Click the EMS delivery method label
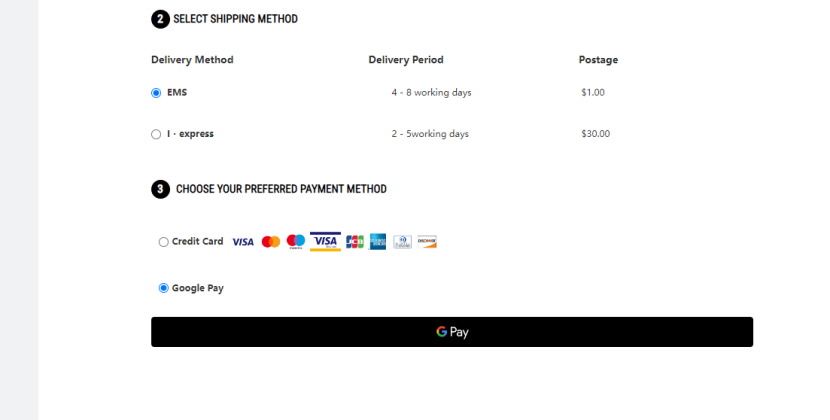Image resolution: width=830 pixels, height=420 pixels. pos(177,93)
